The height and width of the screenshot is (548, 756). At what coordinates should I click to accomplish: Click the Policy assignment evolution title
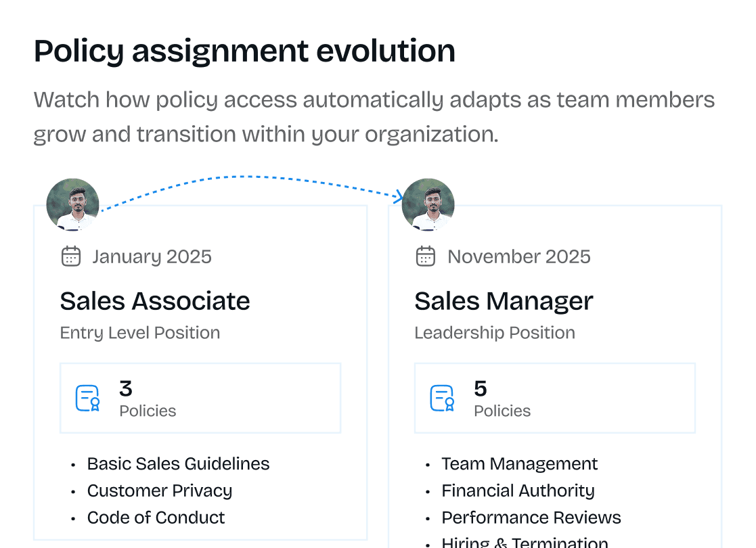click(x=244, y=51)
